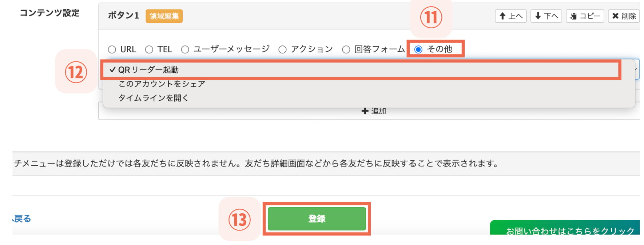Click the checkmark next to QRリーダー起動
Image resolution: width=644 pixels, height=245 pixels.
(112, 69)
